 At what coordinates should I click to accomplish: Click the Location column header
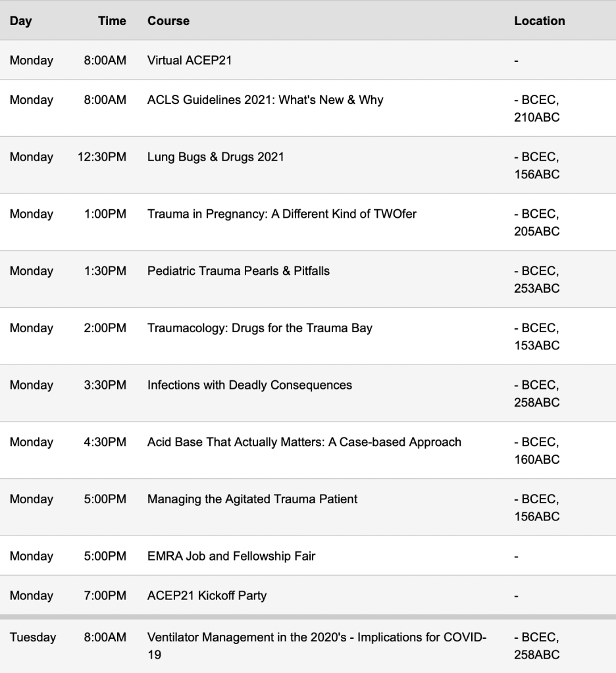(540, 21)
